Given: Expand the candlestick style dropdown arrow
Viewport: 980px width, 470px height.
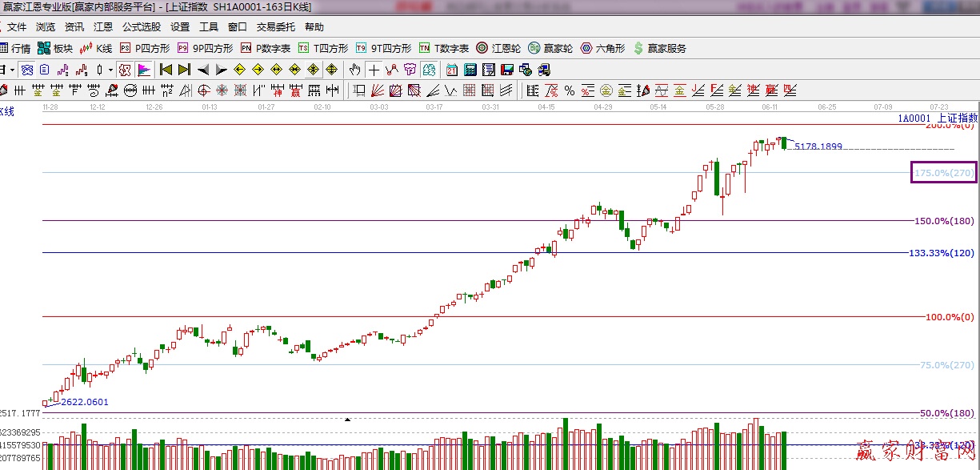Looking at the screenshot, I should coord(110,70).
